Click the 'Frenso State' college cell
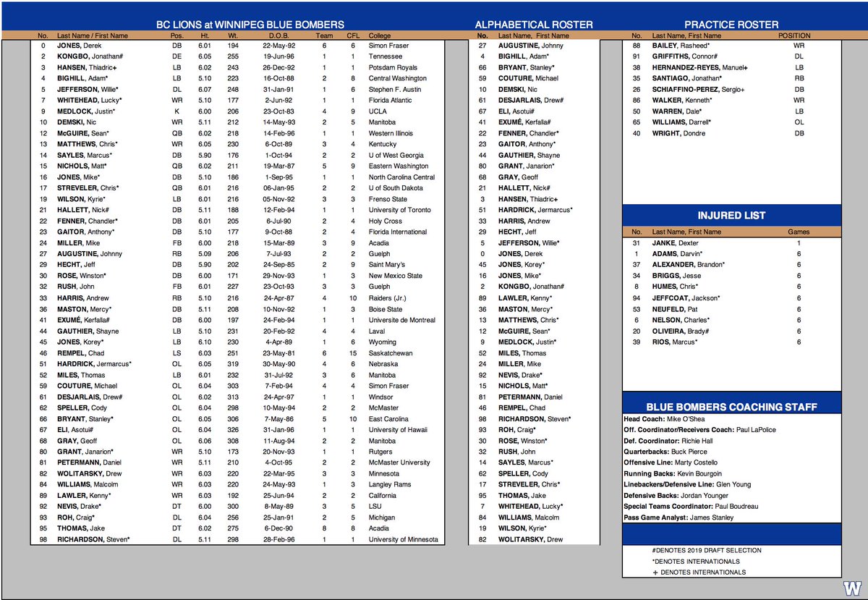This screenshot has width=868, height=600. click(388, 199)
